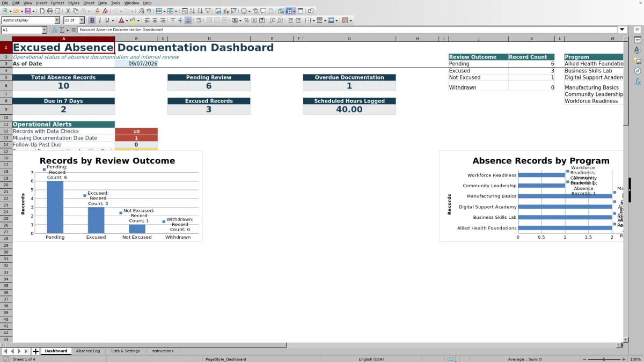The width and height of the screenshot is (644, 362).
Task: Open the sidebar Styles panel icon
Action: tap(638, 50)
